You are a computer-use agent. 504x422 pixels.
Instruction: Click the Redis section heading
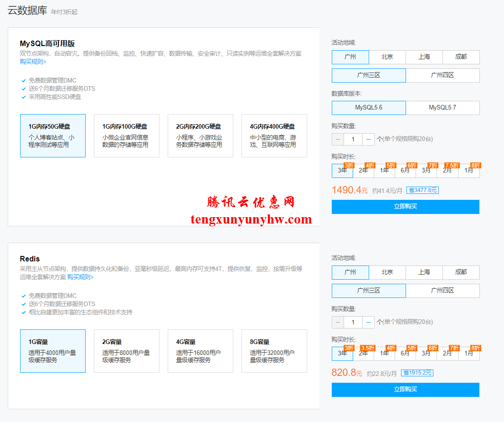point(30,259)
